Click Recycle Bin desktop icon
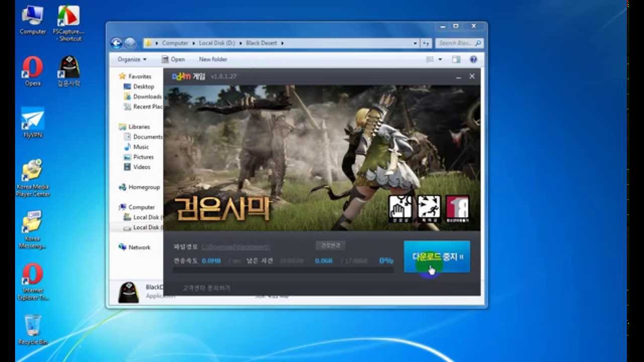The image size is (644, 362). 33,330
